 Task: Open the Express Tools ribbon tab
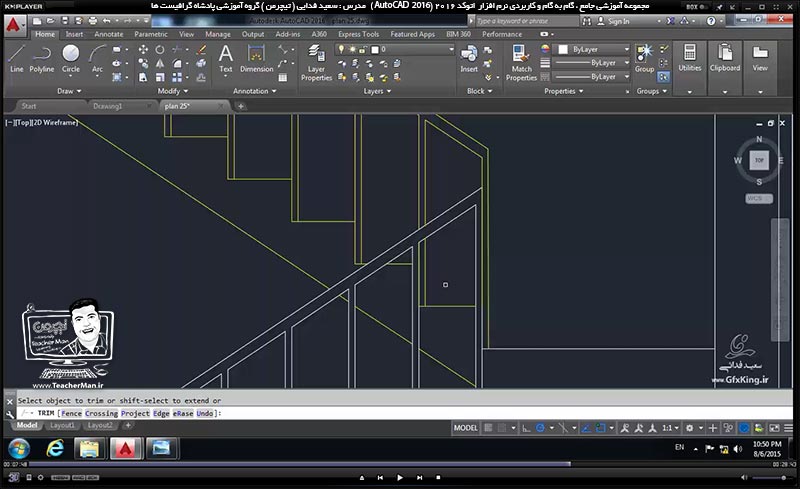(358, 34)
